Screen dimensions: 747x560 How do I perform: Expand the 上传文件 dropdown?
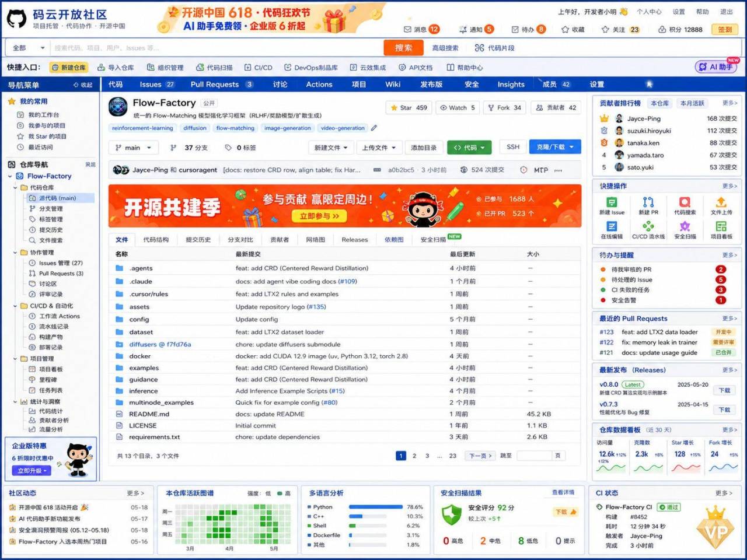tap(379, 148)
